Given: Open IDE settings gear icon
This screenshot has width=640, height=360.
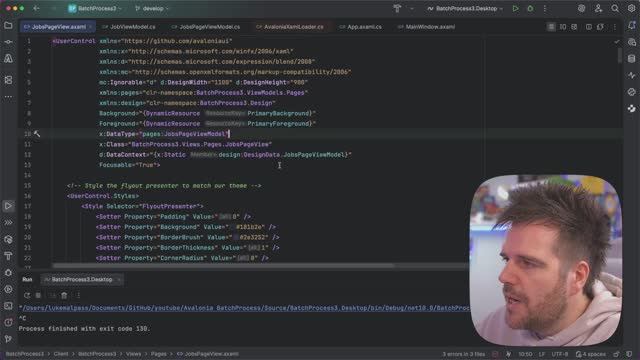Looking at the screenshot, I should pyautogui.click(x=631, y=8).
